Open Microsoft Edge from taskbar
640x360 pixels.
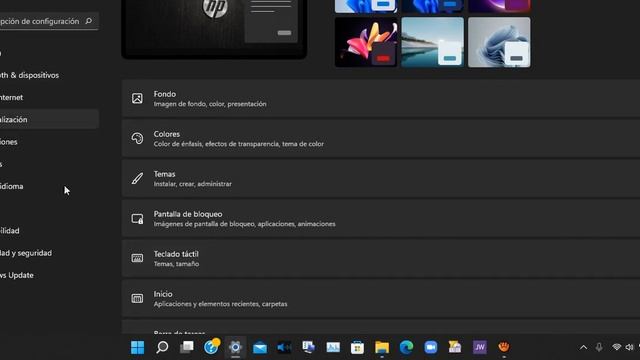[x=406, y=347]
